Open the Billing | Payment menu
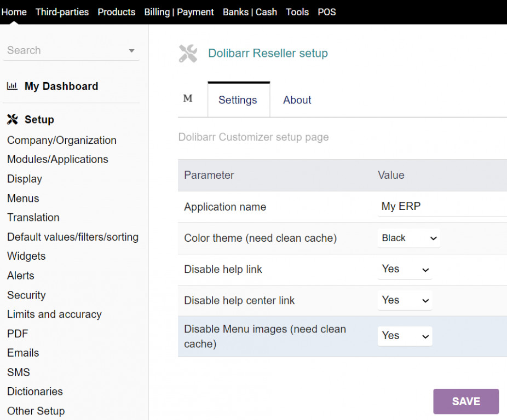The image size is (507, 420). (179, 12)
